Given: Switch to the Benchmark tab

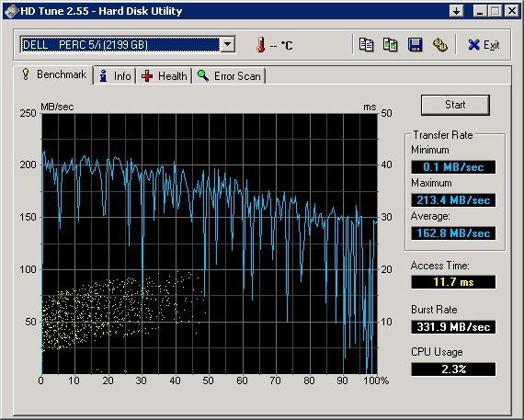Looking at the screenshot, I should click(54, 74).
